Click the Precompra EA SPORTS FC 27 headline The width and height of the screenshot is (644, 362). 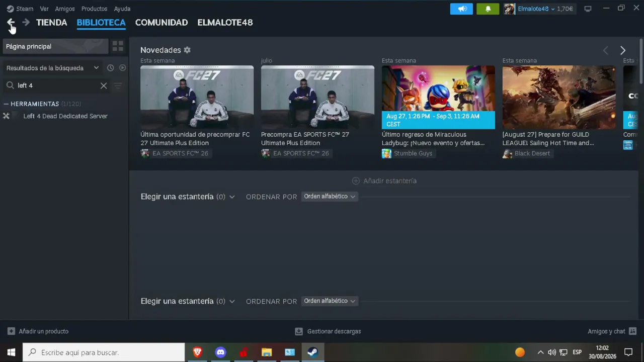pos(305,139)
